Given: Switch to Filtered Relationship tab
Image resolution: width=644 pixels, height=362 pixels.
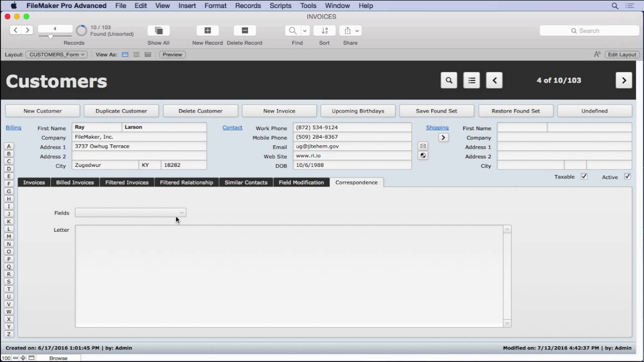Looking at the screenshot, I should [x=187, y=183].
